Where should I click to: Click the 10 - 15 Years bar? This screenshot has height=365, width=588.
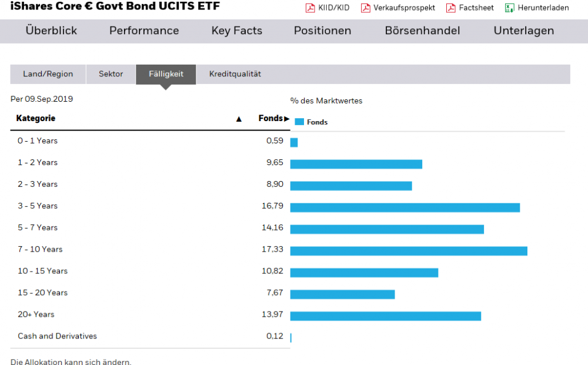(x=364, y=273)
